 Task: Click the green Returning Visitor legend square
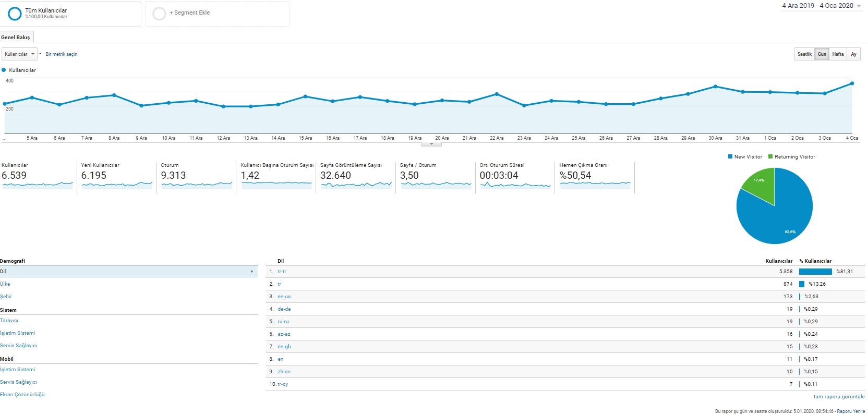(x=770, y=156)
